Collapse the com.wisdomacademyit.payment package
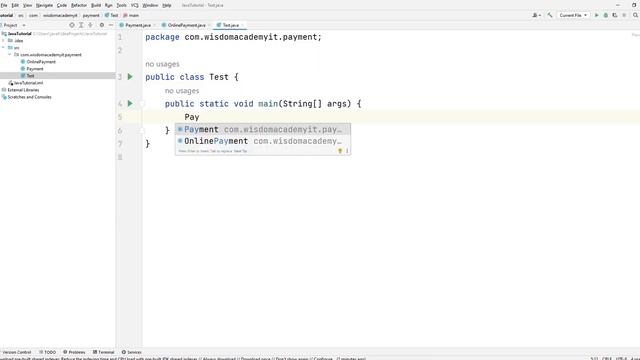This screenshot has width=640, height=360. [x=9, y=54]
